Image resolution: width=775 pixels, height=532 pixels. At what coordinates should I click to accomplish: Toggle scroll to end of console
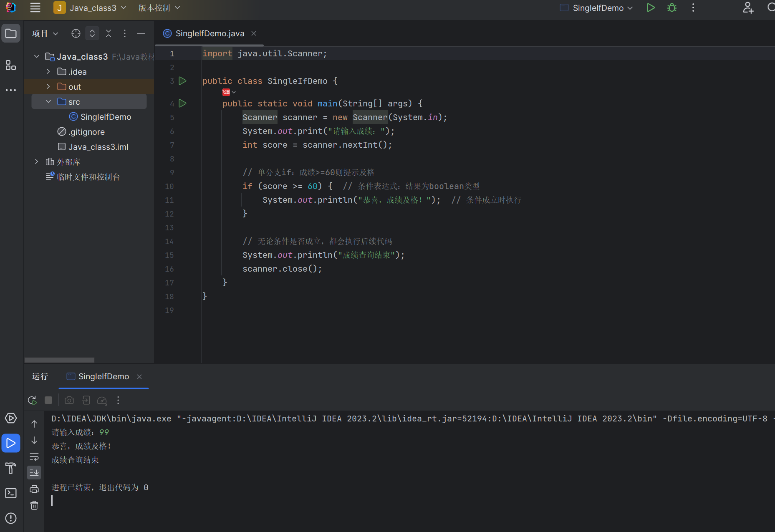pos(34,472)
